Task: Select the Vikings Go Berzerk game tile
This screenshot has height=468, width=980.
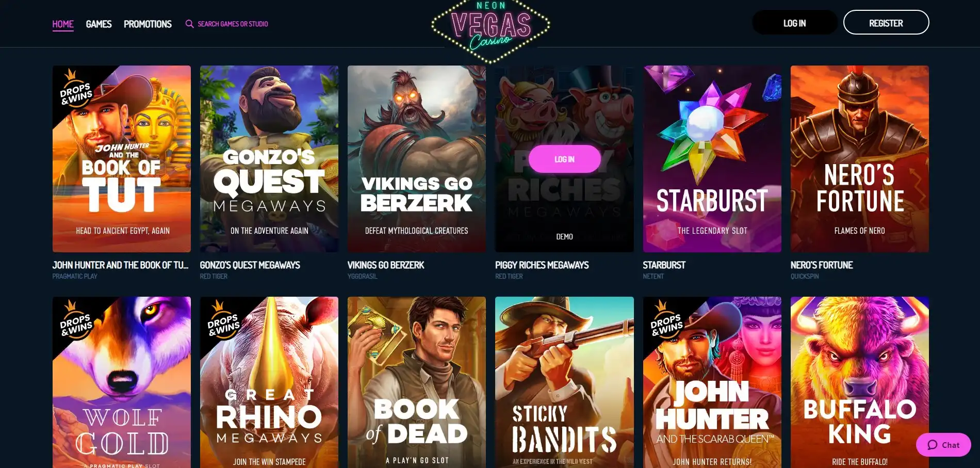Action: click(417, 159)
